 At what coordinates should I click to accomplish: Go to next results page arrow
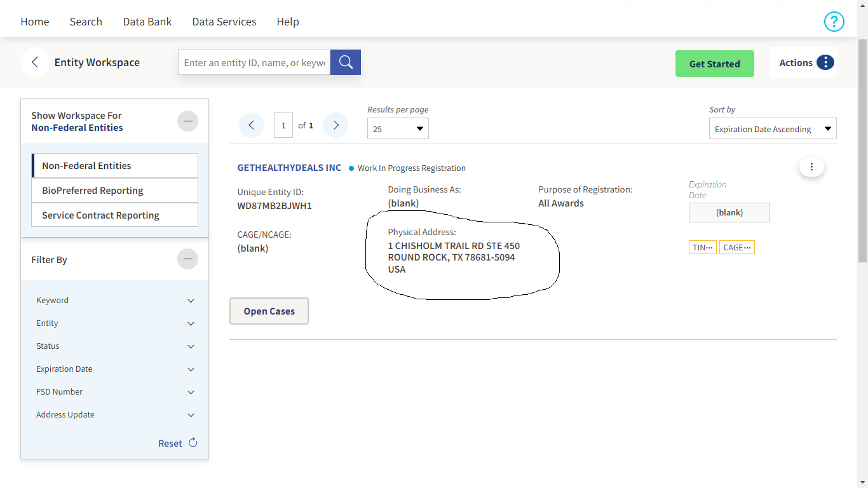336,125
